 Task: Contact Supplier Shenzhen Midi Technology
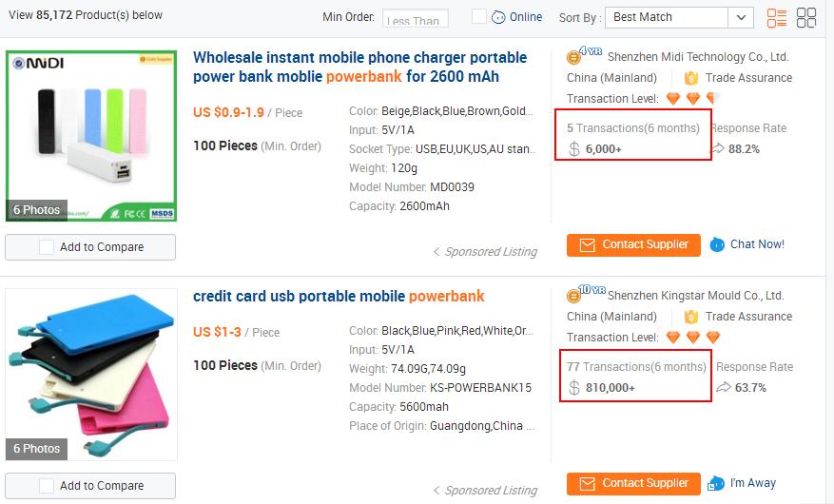pyautogui.click(x=633, y=244)
